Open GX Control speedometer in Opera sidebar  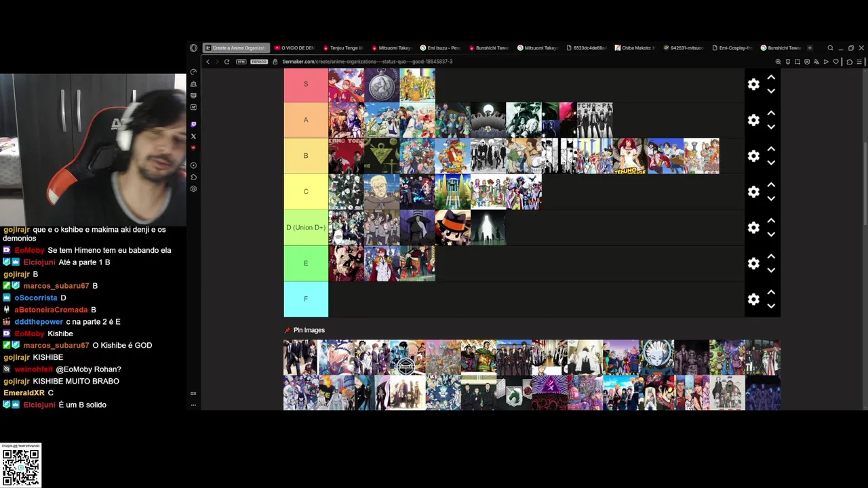coord(193,72)
